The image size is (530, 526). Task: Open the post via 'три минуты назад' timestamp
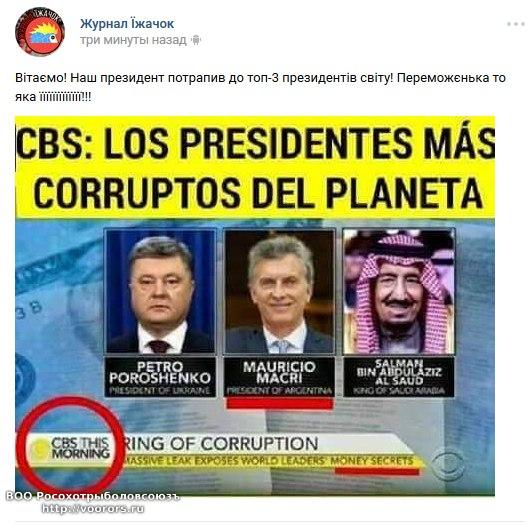point(133,40)
